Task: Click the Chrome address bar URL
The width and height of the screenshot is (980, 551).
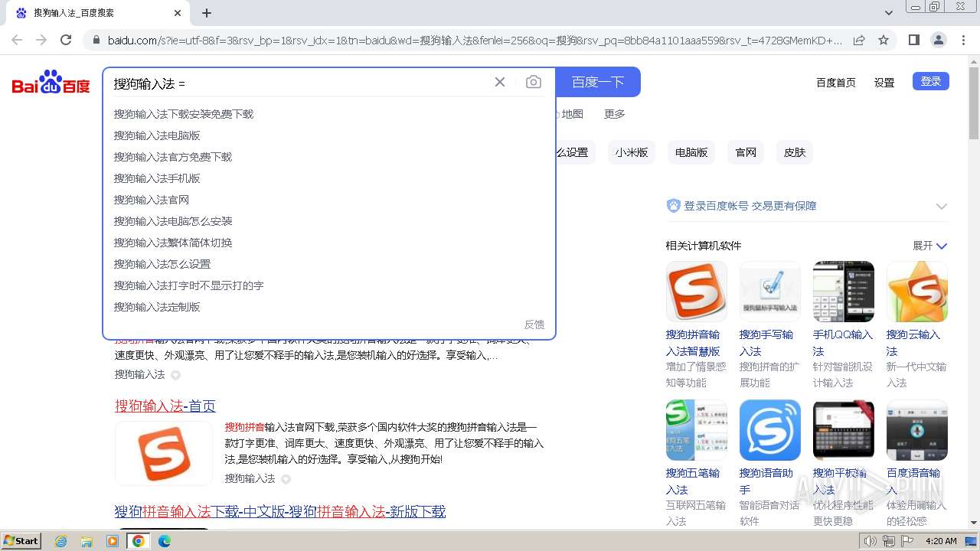Action: click(475, 40)
